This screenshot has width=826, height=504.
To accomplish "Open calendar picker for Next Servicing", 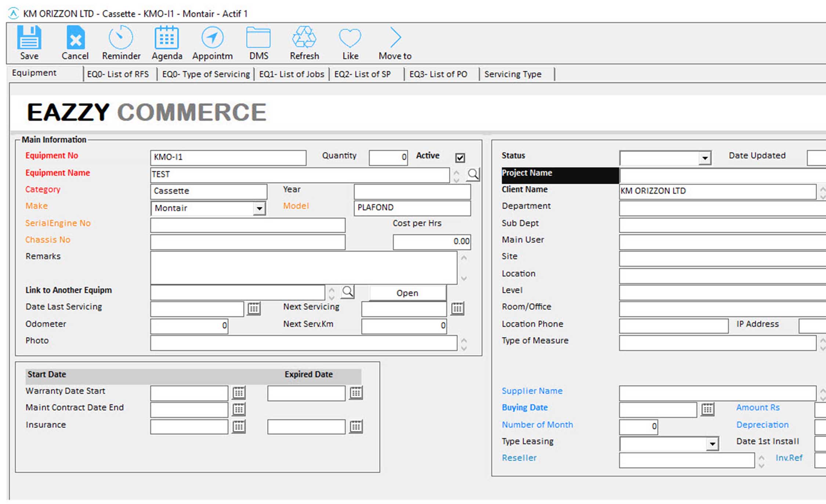I will [457, 308].
